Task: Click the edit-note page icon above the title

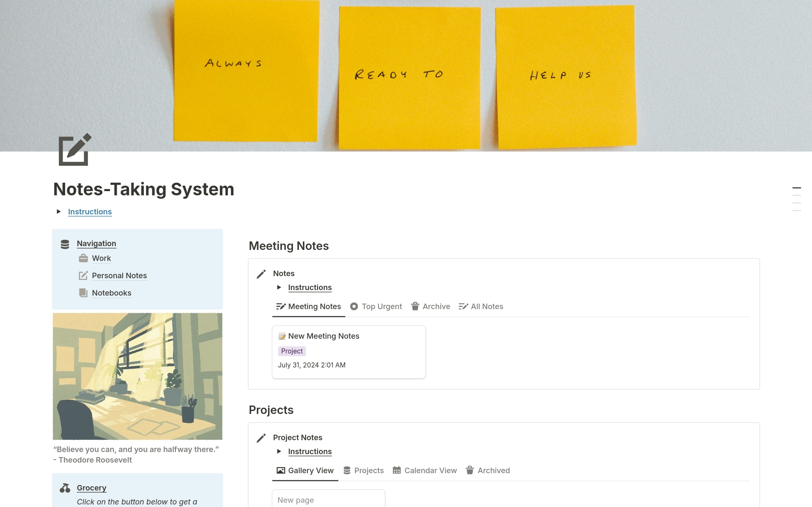Action: pyautogui.click(x=74, y=150)
